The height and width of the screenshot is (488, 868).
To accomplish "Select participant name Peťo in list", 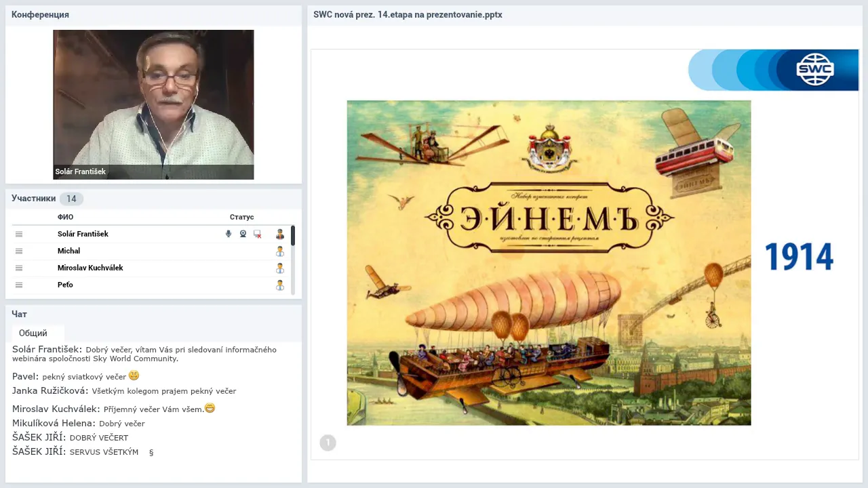I will 65,285.
